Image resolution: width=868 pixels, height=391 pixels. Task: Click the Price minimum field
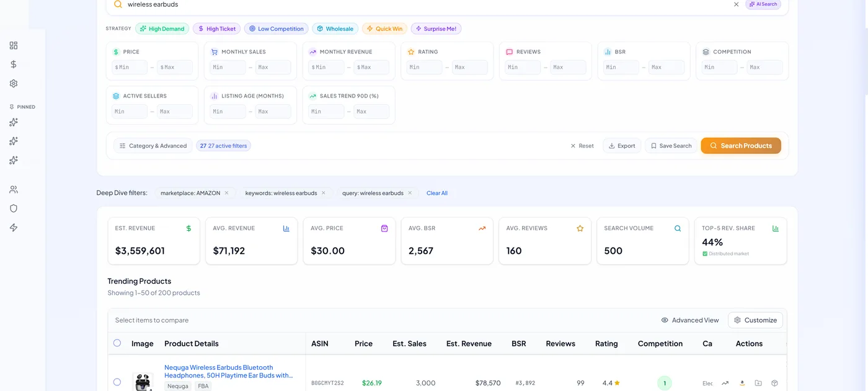point(130,67)
